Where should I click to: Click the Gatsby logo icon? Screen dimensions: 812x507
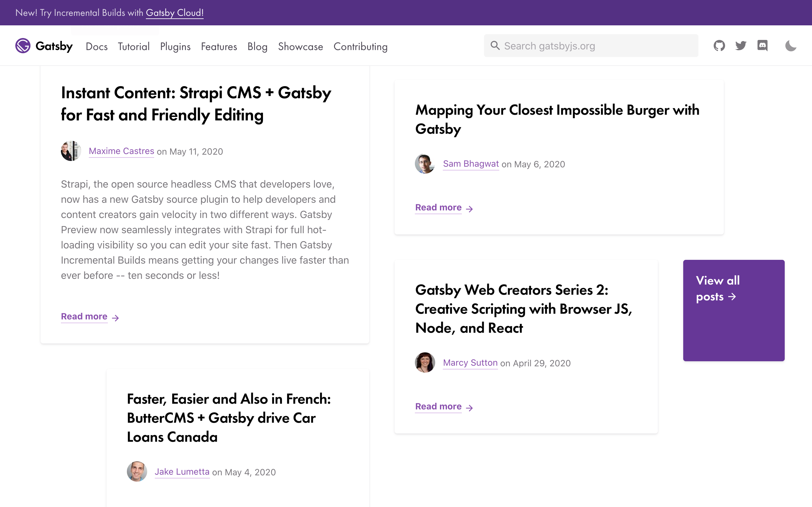(x=22, y=46)
